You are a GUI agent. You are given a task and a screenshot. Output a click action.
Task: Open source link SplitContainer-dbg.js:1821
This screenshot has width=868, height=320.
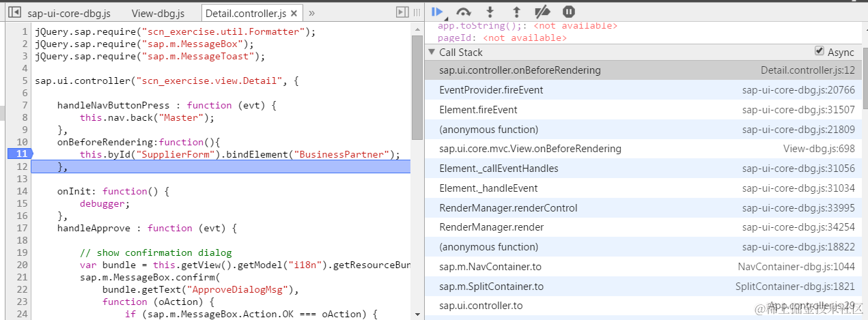795,287
